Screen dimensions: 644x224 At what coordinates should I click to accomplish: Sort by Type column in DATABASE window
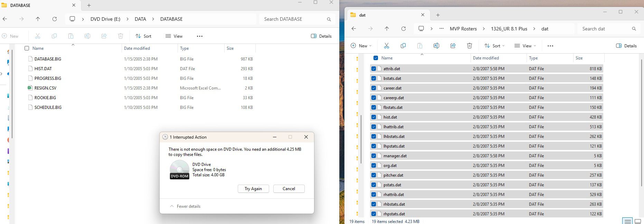point(184,48)
